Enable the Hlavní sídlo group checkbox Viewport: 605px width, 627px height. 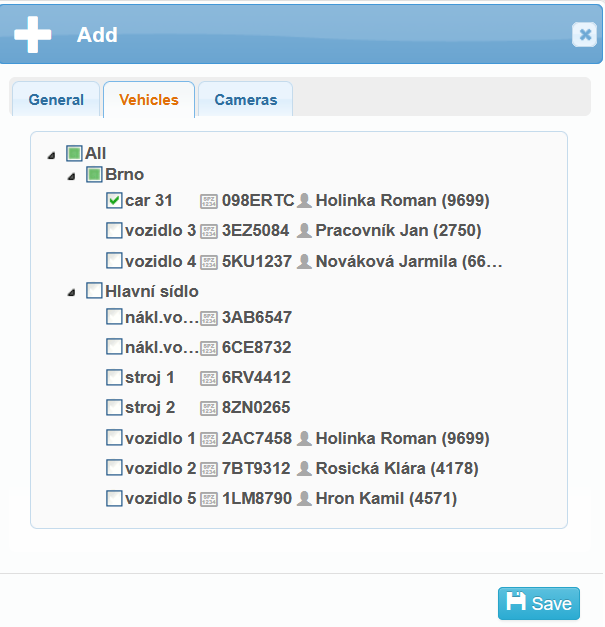(x=94, y=291)
